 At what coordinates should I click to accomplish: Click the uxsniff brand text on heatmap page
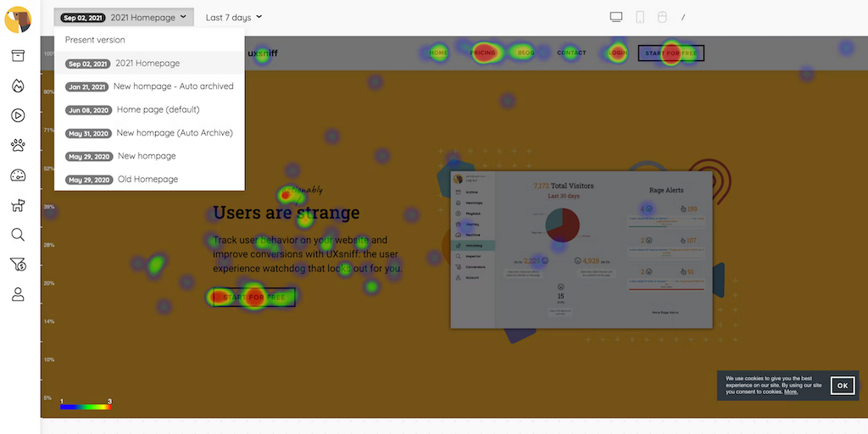pos(263,53)
